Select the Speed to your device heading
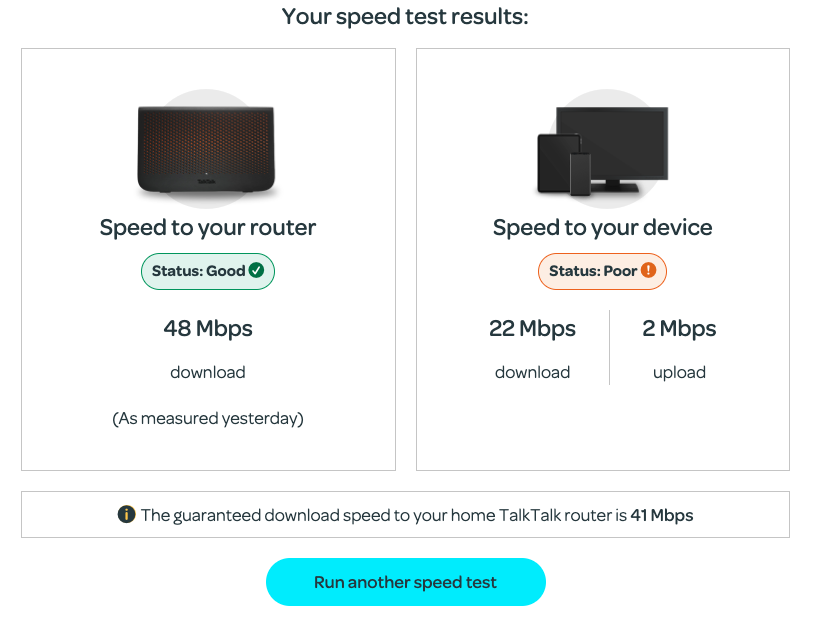 pyautogui.click(x=602, y=227)
